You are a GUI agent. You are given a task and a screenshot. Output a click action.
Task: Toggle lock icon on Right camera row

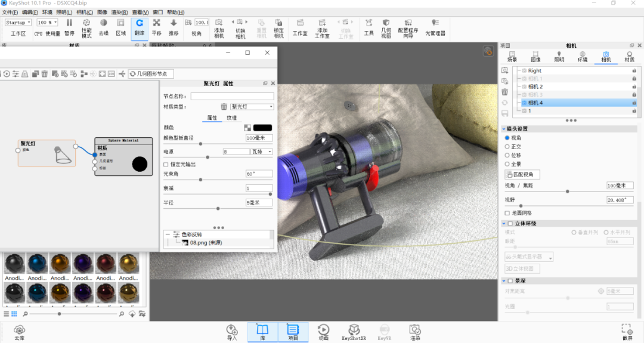coord(634,70)
